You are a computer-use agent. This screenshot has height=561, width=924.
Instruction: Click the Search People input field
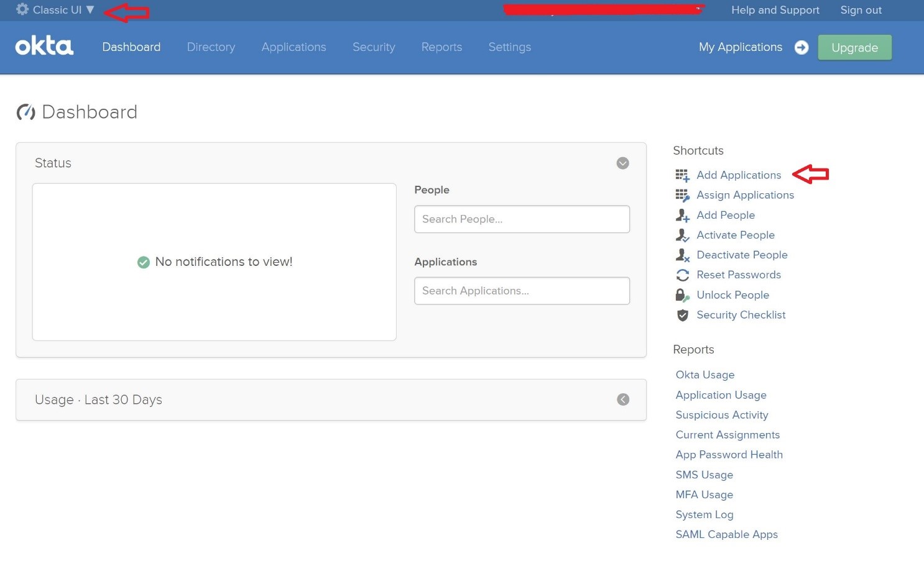click(x=522, y=219)
